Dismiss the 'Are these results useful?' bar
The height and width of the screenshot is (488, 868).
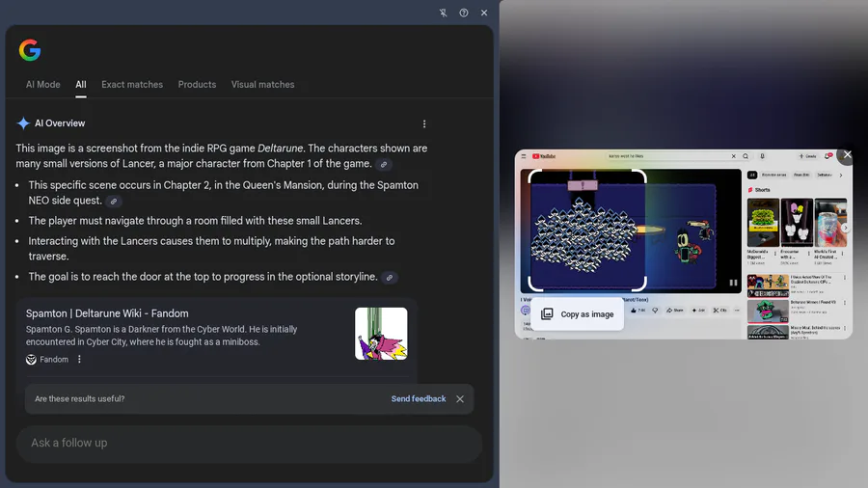click(x=460, y=399)
